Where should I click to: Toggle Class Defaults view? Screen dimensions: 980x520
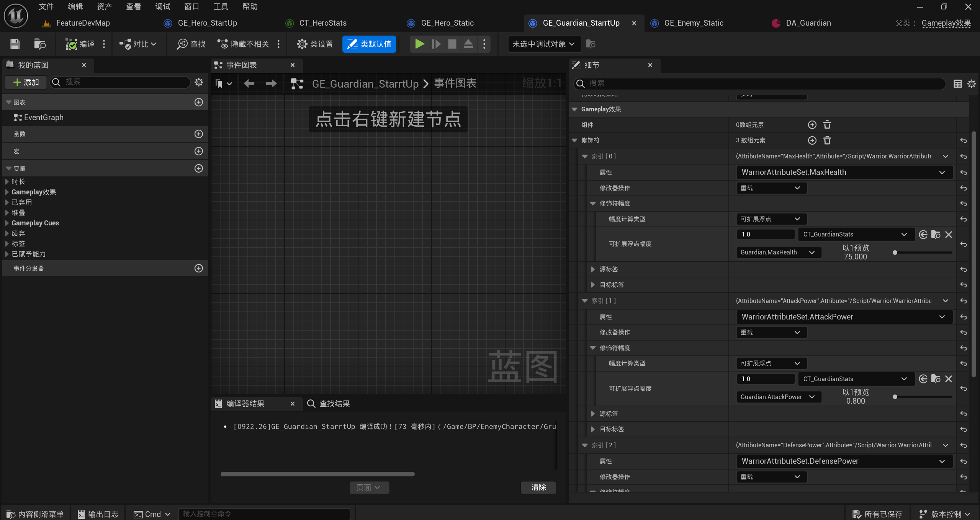[369, 44]
